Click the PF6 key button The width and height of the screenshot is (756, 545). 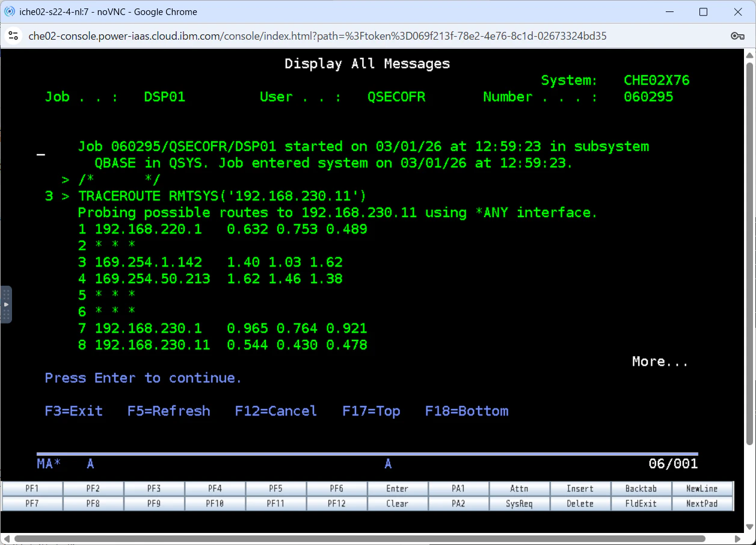337,488
